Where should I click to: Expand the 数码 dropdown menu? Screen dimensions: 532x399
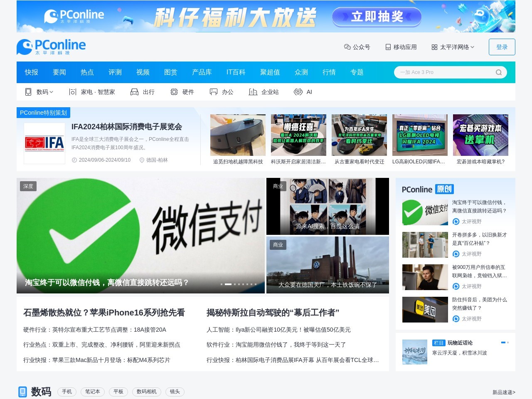51,92
